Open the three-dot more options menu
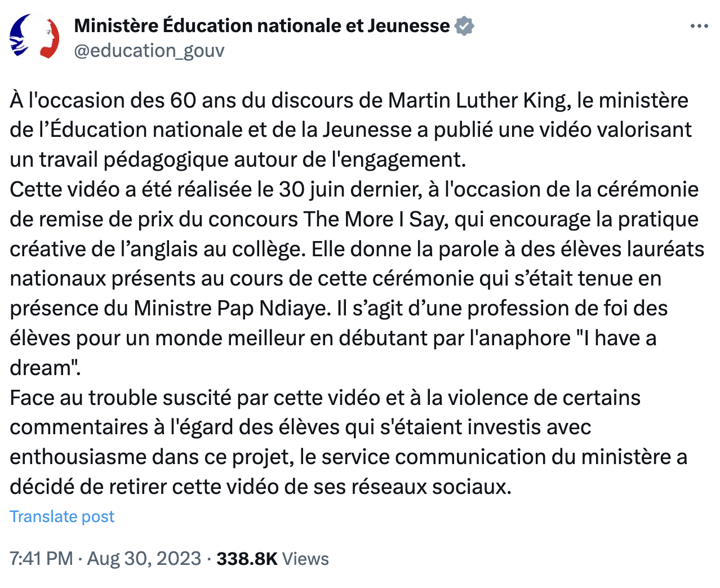The image size is (720, 588). tap(699, 26)
